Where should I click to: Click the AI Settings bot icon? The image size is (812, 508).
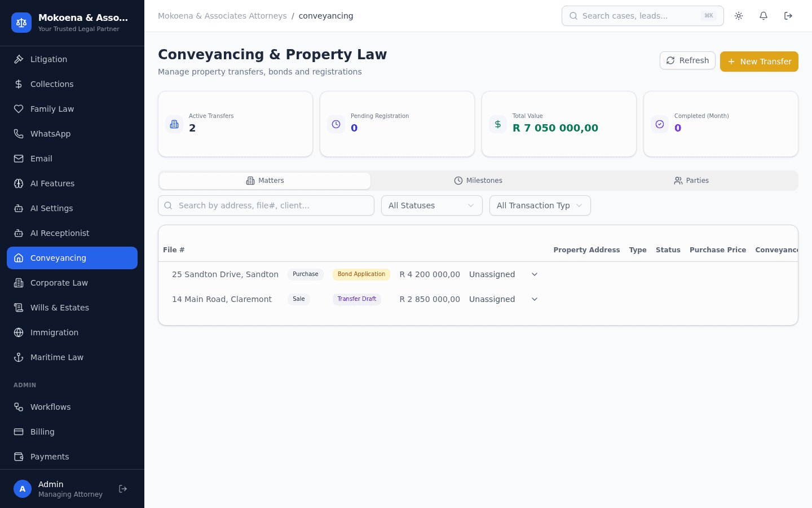(19, 208)
